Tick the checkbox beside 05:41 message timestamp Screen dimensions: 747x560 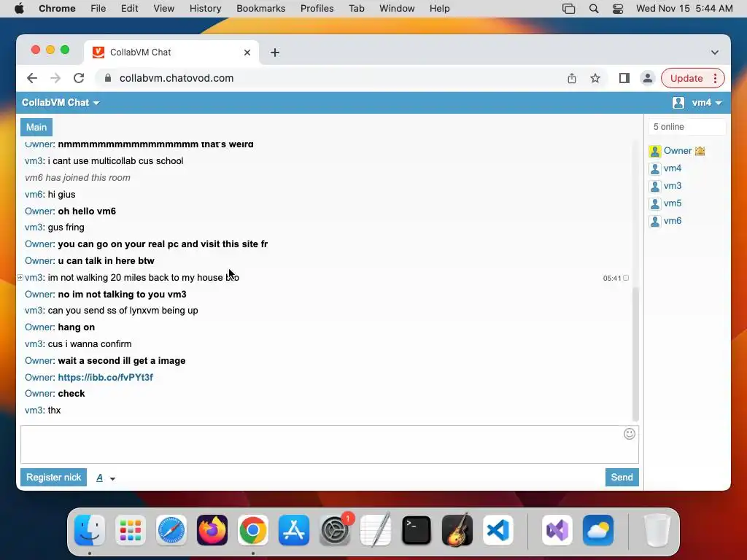(626, 278)
